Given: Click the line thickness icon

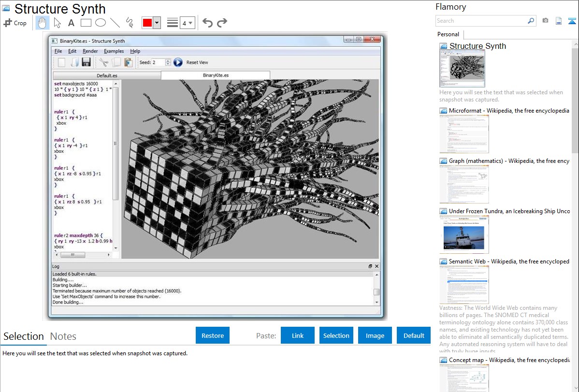Looking at the screenshot, I should click(173, 23).
